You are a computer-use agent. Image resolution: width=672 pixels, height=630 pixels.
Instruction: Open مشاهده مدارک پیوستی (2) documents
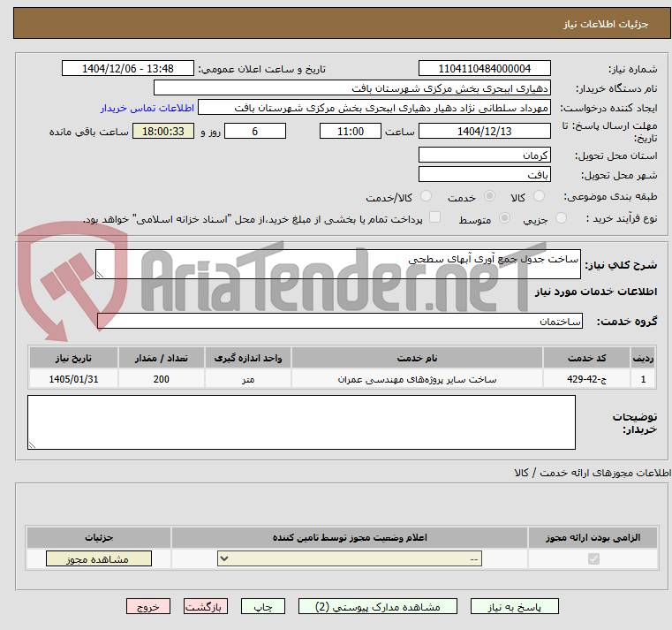pos(378,607)
